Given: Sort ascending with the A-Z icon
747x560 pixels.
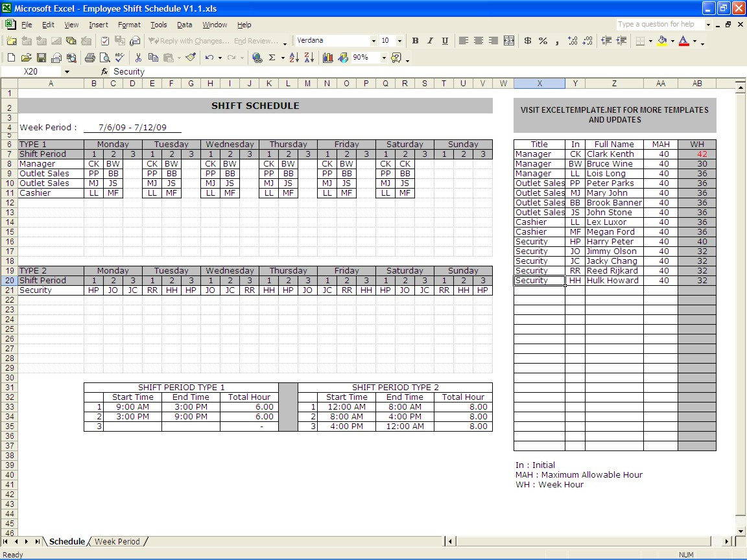Looking at the screenshot, I should click(x=294, y=58).
